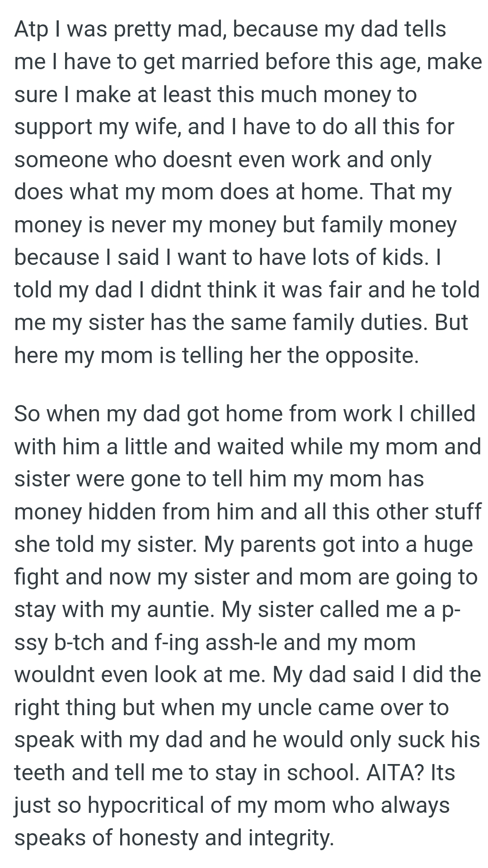Select the word "fight" in second paragraph
Image resolution: width=488 pixels, height=868 pixels.
37,577
